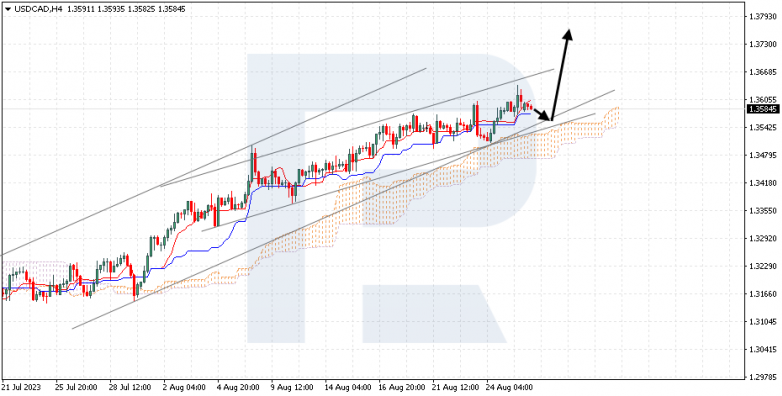The width and height of the screenshot is (782, 396).
Task: Click the 16 Aug 20:00 time label
Action: pyautogui.click(x=401, y=388)
